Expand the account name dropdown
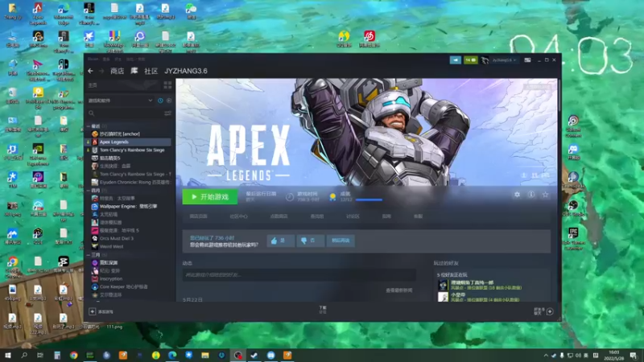The width and height of the screenshot is (644, 362). click(504, 60)
